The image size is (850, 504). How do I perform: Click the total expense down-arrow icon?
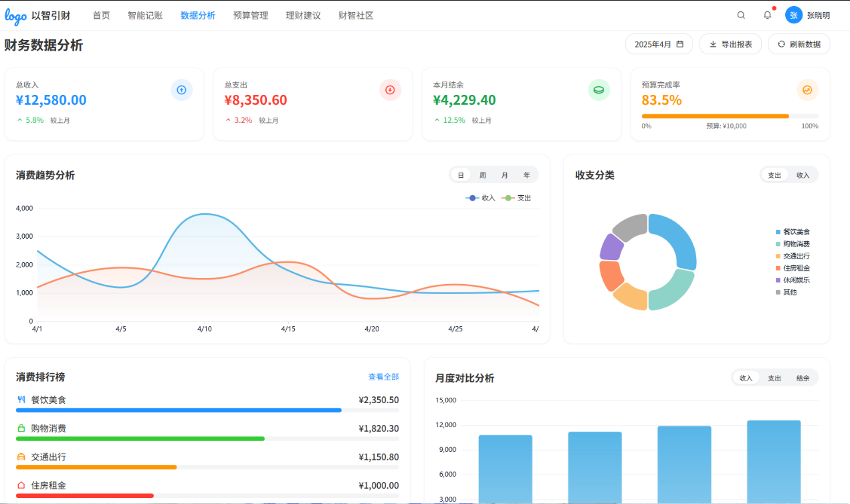[x=390, y=90]
